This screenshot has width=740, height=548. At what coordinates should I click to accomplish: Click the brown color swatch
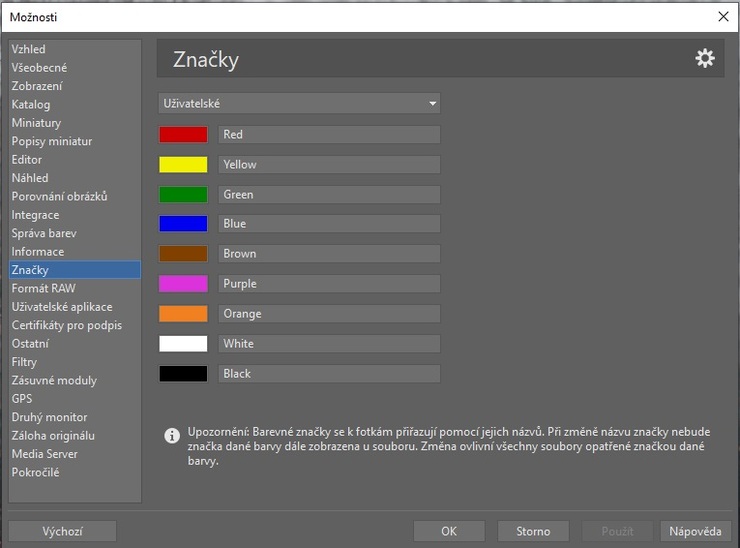(x=183, y=254)
